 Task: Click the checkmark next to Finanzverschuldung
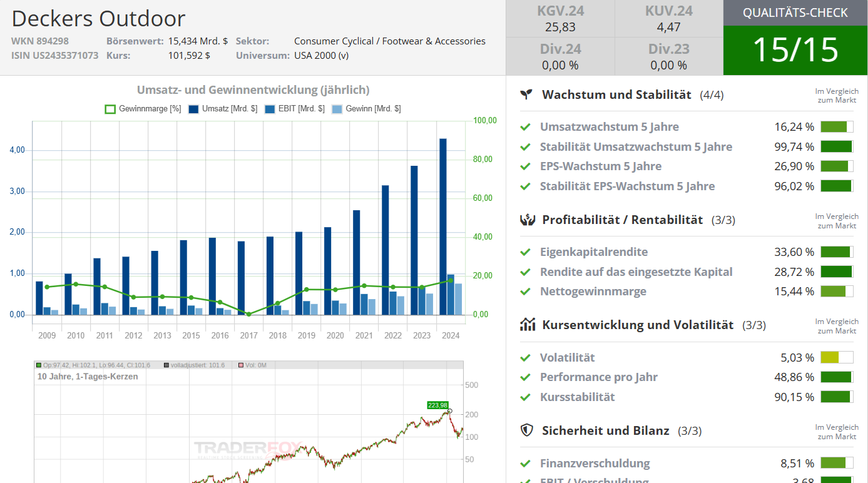click(526, 464)
